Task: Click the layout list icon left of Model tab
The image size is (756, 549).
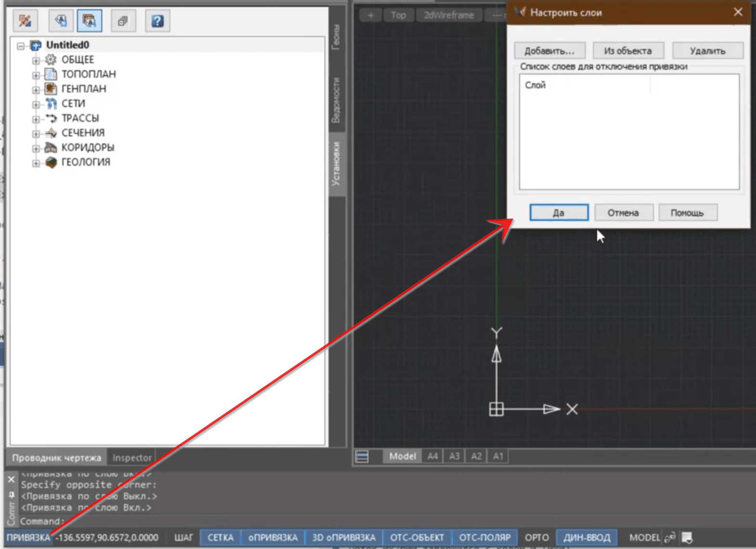Action: [x=362, y=456]
